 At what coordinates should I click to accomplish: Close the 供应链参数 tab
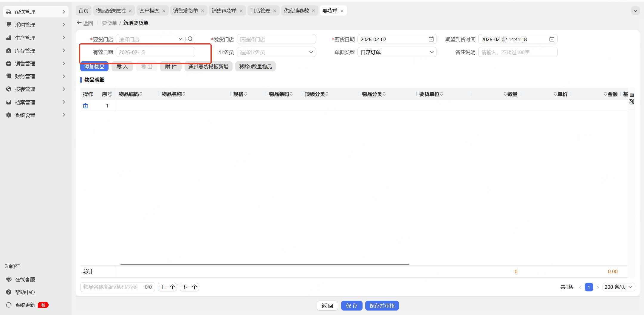click(313, 11)
